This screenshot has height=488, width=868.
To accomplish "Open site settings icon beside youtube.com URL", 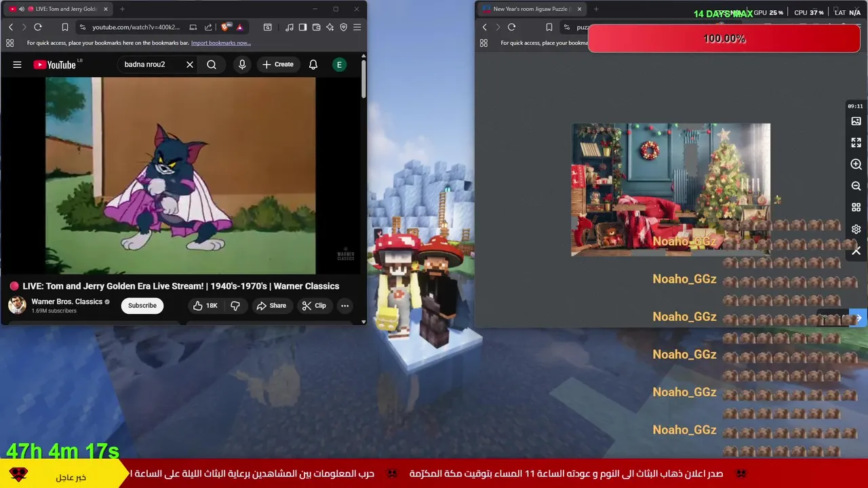I will [x=82, y=27].
